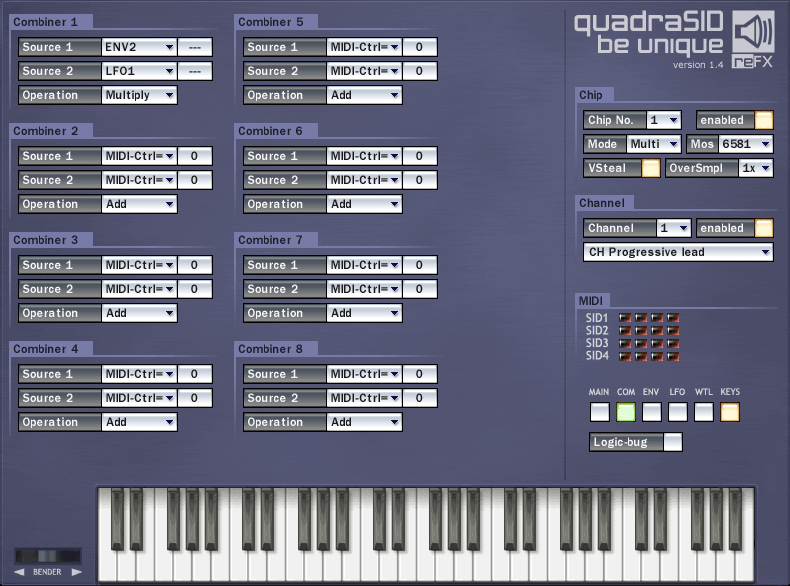Click the last SID3 MIDI indicator

coord(673,344)
